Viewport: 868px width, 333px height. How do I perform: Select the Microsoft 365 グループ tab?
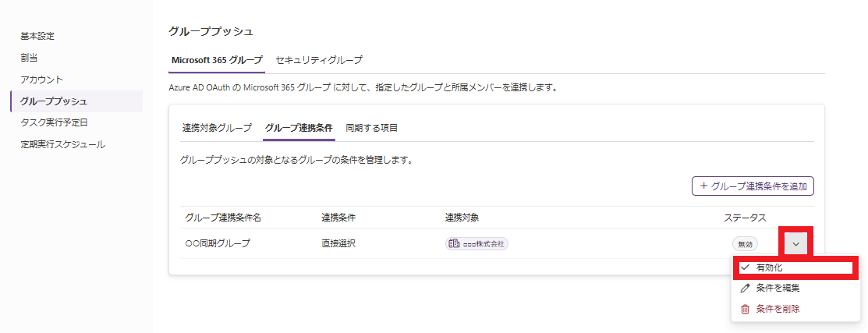point(217,59)
